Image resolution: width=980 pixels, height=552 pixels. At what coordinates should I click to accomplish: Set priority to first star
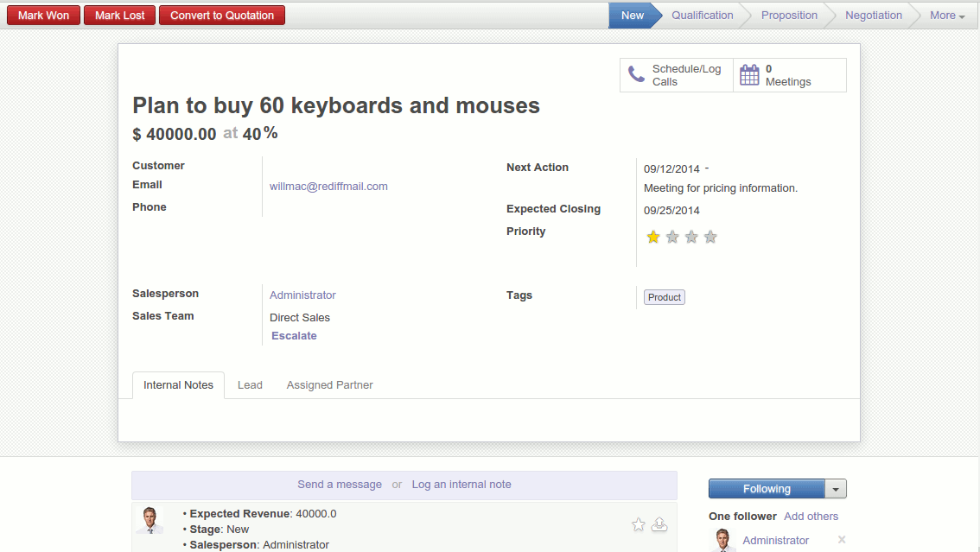coord(653,237)
